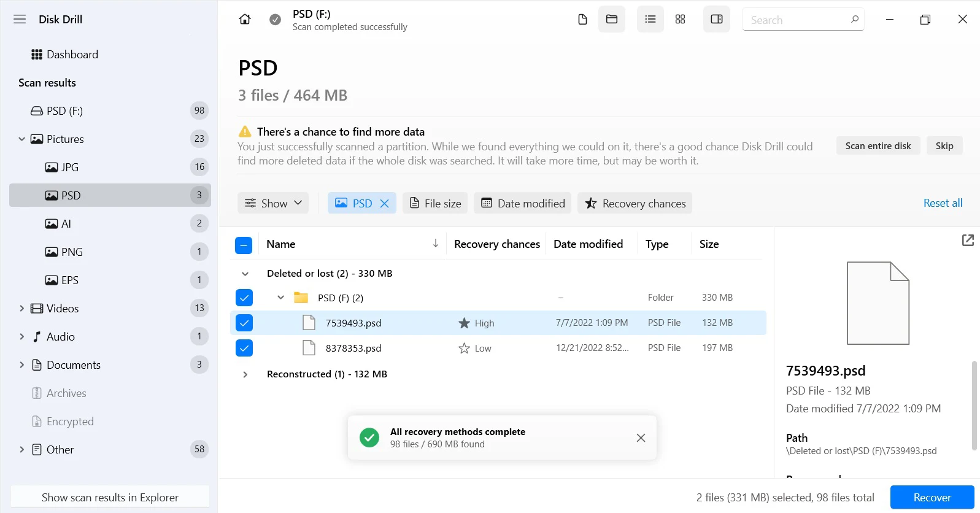Select JPG under Pictures
The width and height of the screenshot is (980, 513).
click(110, 167)
